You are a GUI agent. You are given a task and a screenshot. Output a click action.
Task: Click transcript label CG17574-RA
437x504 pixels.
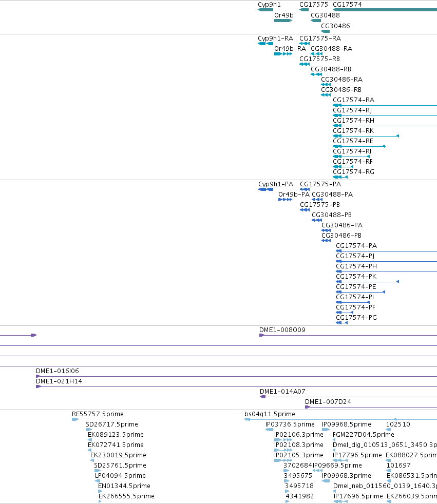click(354, 100)
